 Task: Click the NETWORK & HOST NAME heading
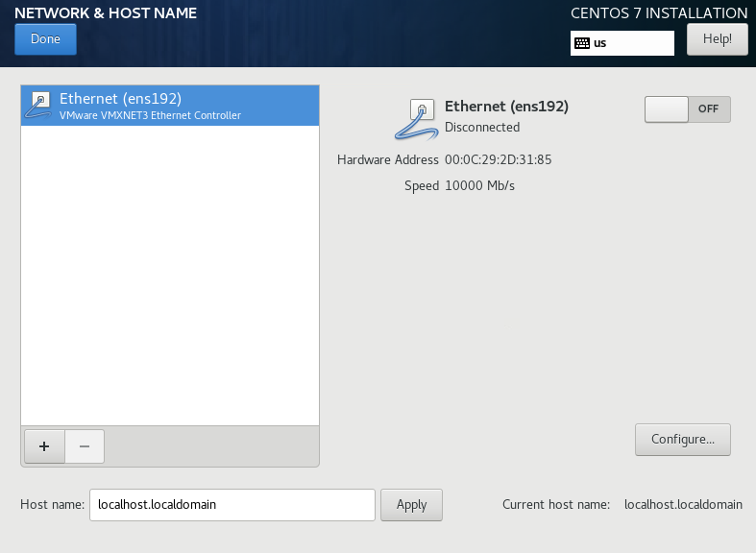(x=106, y=13)
